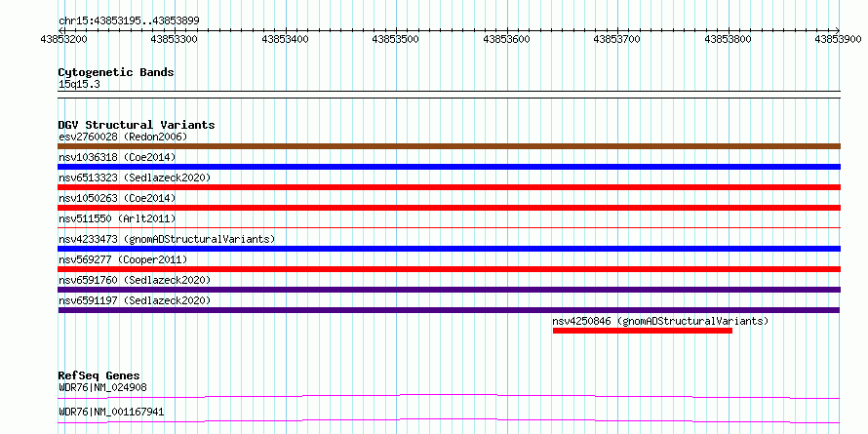Open variant nsv6591197 (Sedlazeck2020) label

(x=135, y=300)
